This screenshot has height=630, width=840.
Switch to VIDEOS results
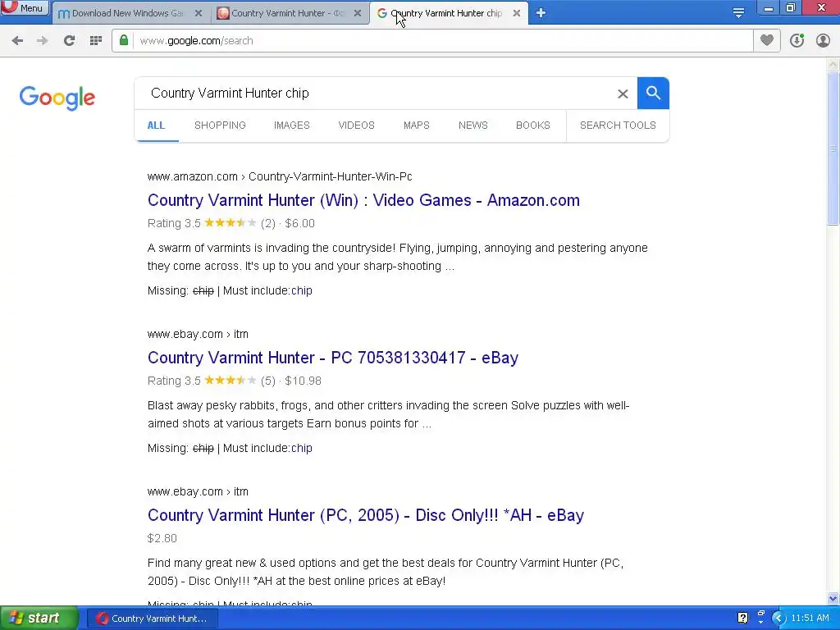point(356,126)
